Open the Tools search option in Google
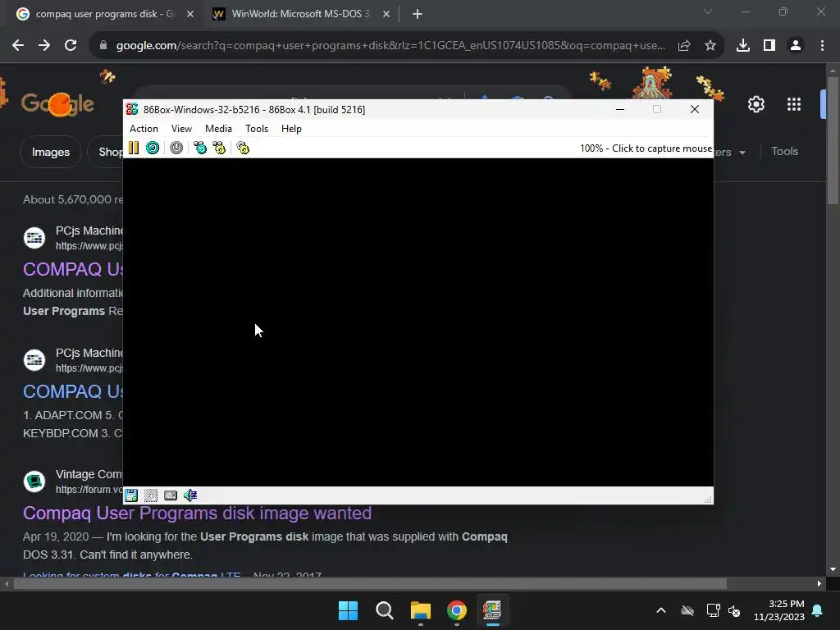This screenshot has width=840, height=630. coord(784,151)
